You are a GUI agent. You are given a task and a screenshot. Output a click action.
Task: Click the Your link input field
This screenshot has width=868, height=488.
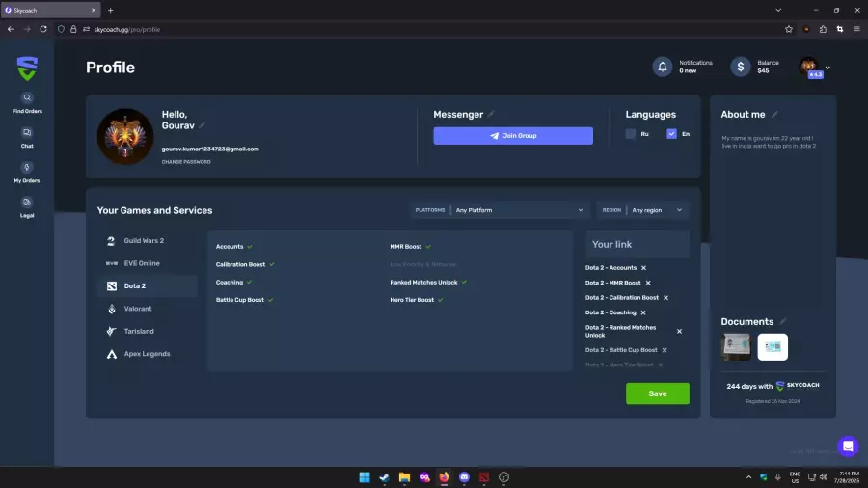tap(637, 244)
